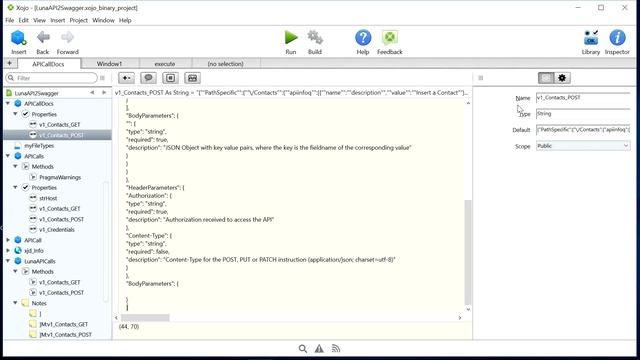Open the Edit menu

click(24, 20)
